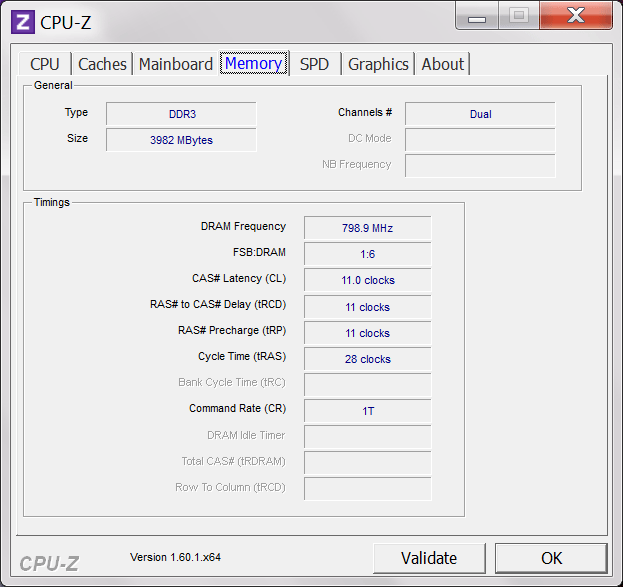623x587 pixels.
Task: Click the Command Rate (CR) label
Action: pos(237,409)
